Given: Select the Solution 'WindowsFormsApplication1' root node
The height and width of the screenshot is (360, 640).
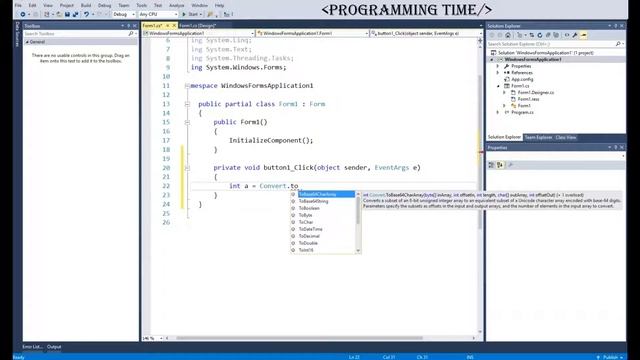Looking at the screenshot, I should click(545, 53).
